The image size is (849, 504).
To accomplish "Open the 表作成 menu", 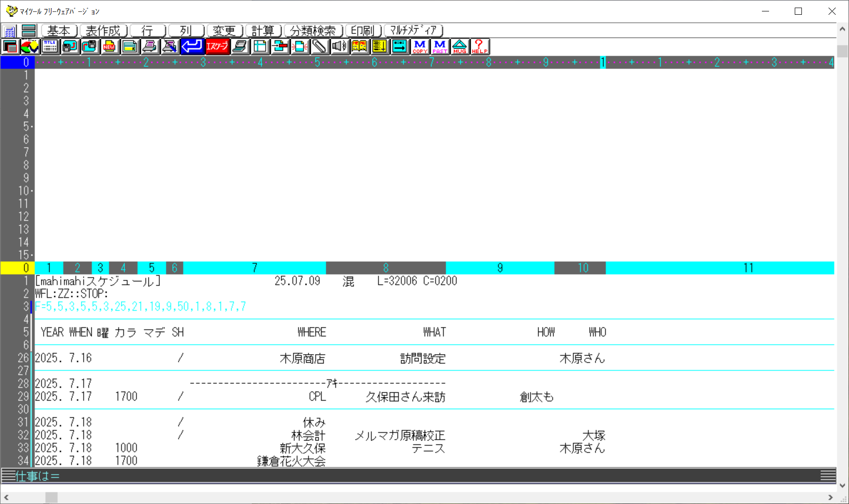I will [x=103, y=31].
